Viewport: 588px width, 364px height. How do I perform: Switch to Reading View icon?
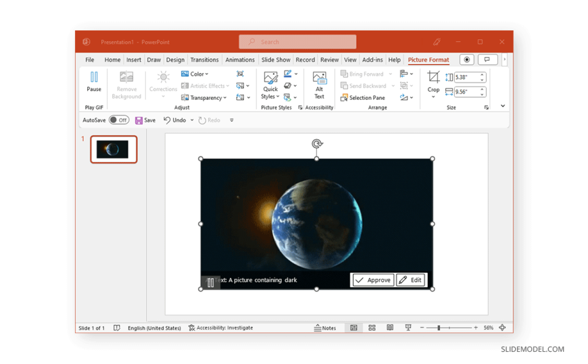tap(390, 328)
